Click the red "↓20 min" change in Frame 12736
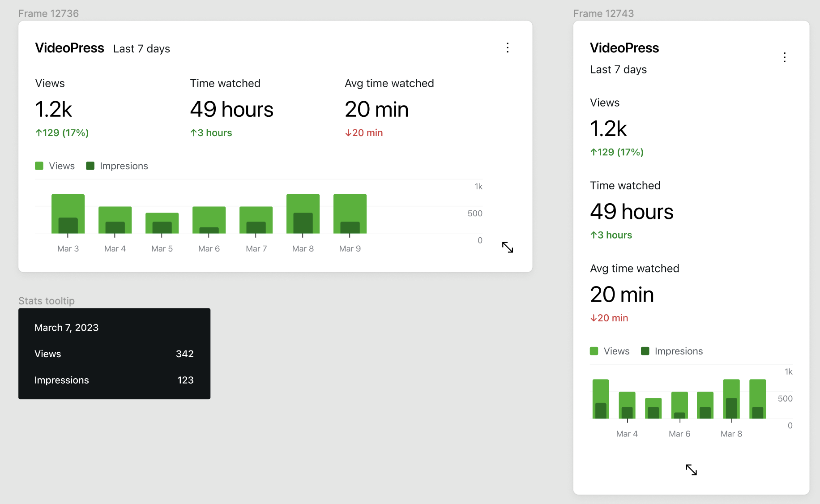Image resolution: width=820 pixels, height=504 pixels. pos(364,133)
